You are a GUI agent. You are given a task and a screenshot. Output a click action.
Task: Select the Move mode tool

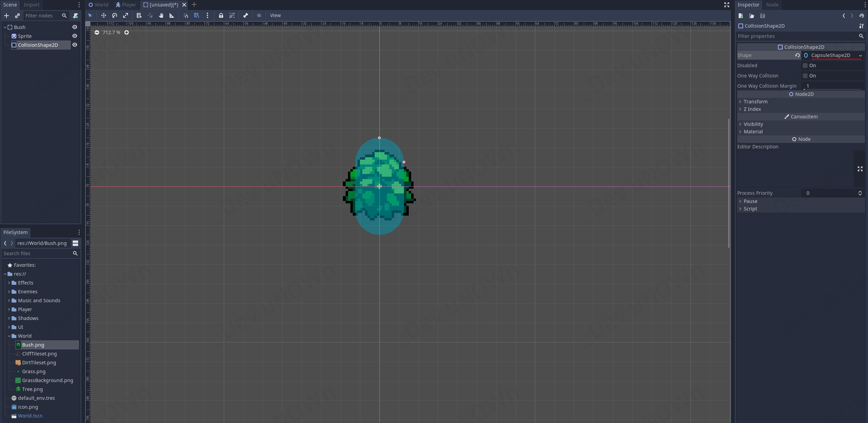[103, 15]
